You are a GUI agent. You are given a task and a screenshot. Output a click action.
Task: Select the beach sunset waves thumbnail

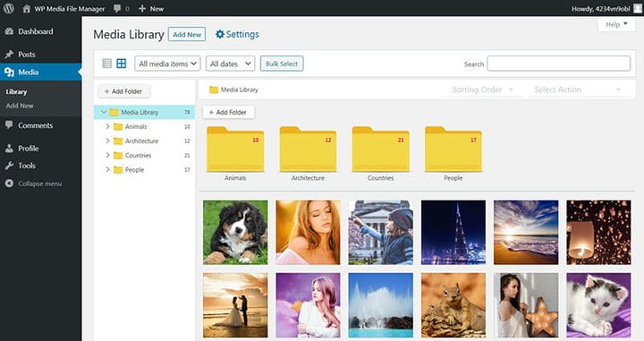[526, 232]
